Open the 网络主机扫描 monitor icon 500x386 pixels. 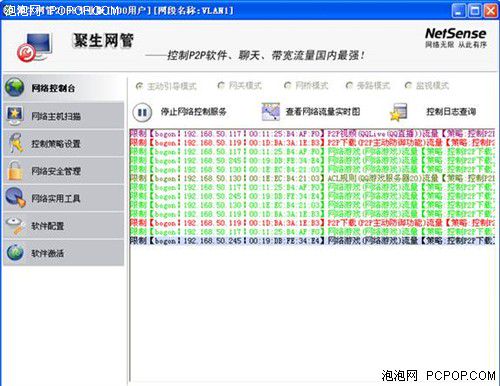point(14,115)
